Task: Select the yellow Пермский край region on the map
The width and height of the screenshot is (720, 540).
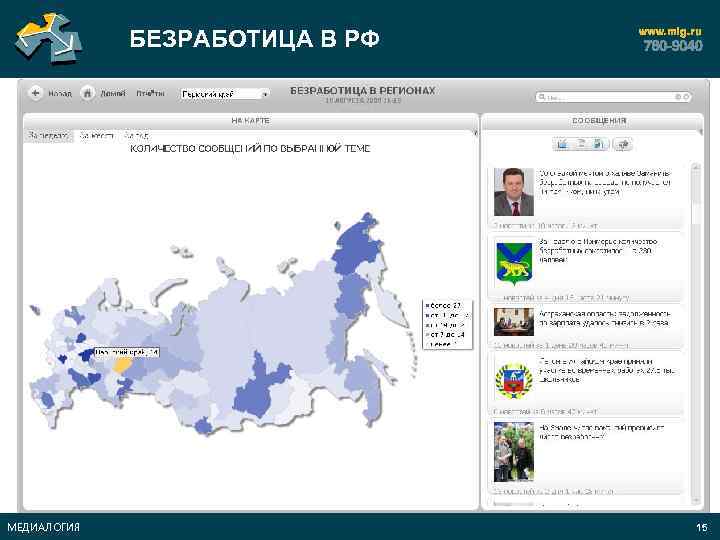Action: 123,366
